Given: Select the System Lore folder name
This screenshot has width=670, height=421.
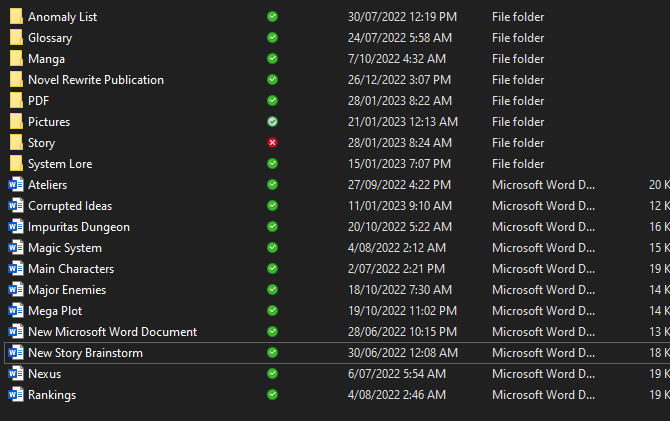Looking at the screenshot, I should (60, 164).
